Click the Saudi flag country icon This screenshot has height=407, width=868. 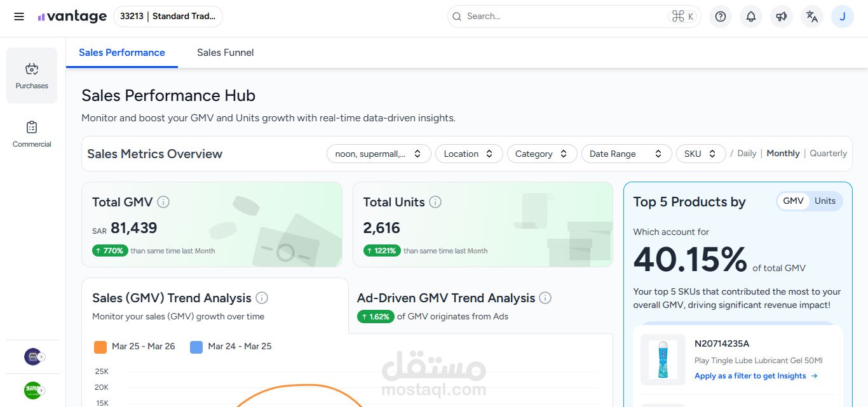point(32,390)
